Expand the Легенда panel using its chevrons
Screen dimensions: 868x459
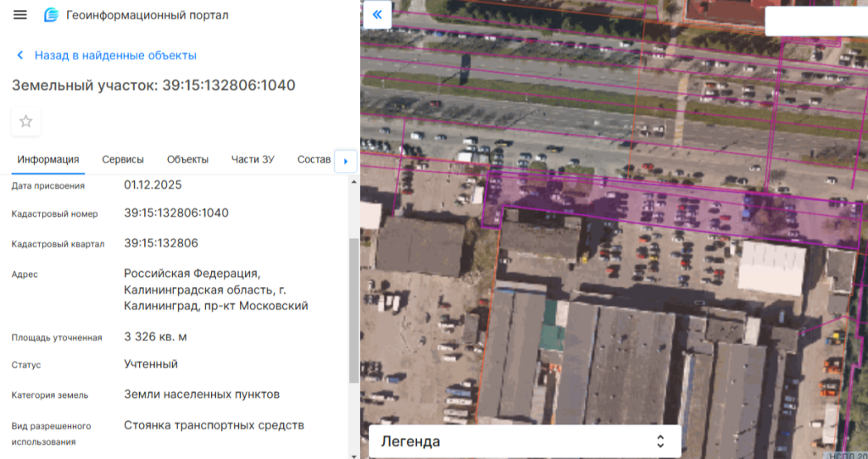pyautogui.click(x=660, y=441)
